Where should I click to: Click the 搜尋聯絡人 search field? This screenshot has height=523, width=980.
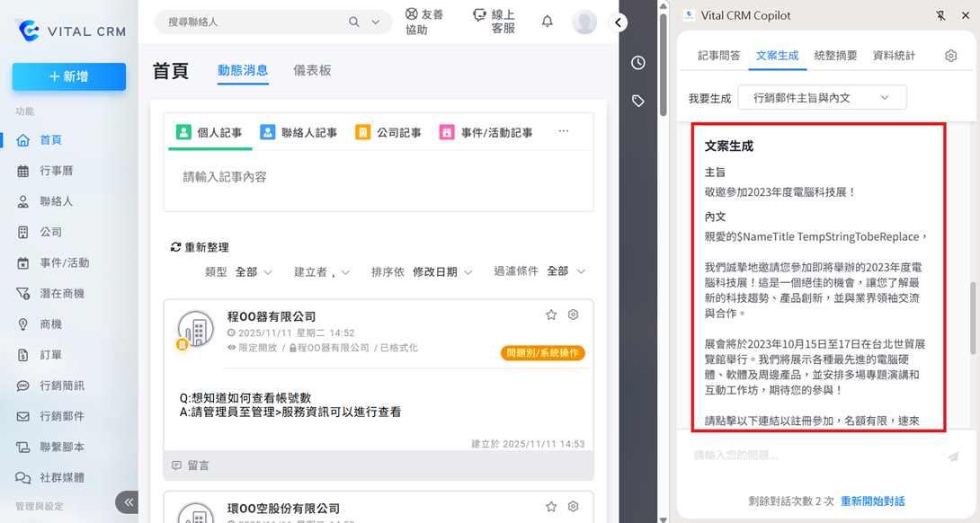point(254,22)
